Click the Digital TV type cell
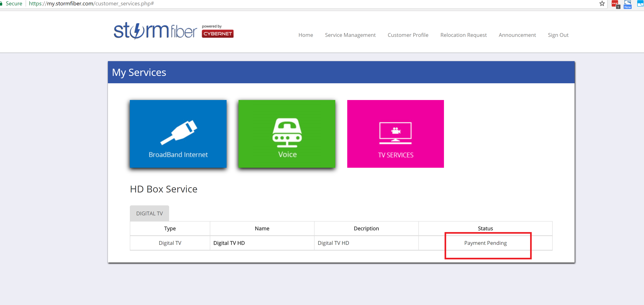 pos(170,243)
